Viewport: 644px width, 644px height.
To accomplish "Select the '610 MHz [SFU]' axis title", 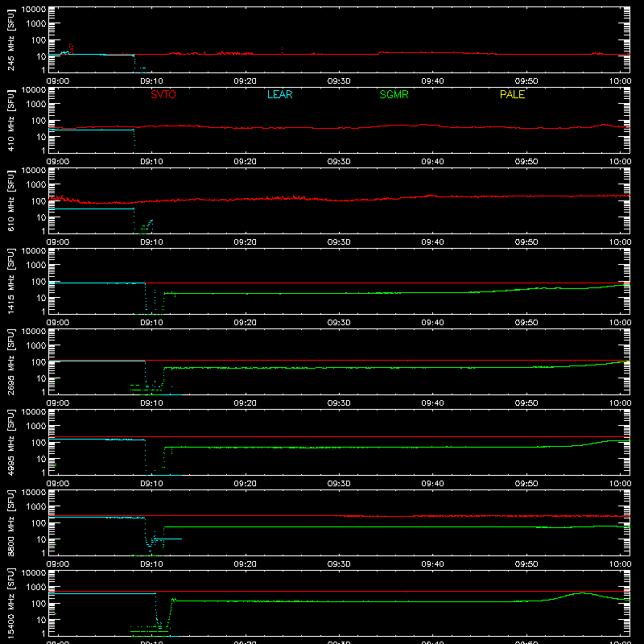I will pos(10,200).
